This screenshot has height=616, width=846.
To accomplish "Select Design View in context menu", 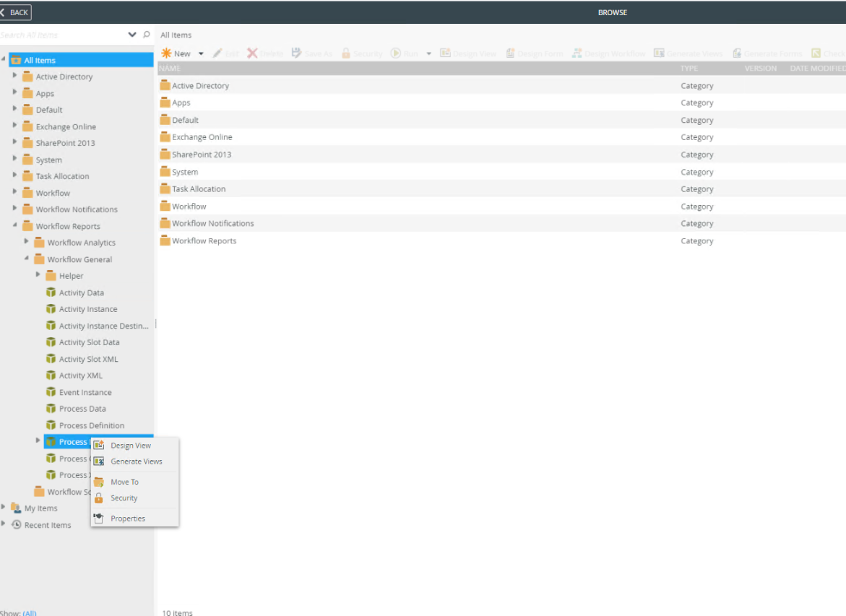I will [135, 446].
